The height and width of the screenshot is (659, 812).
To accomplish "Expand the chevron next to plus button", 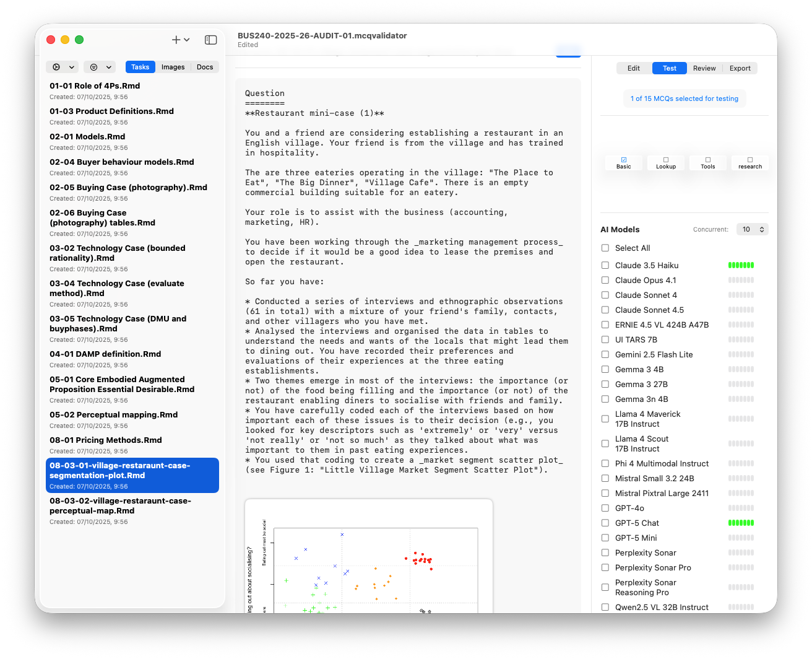I will pos(187,40).
